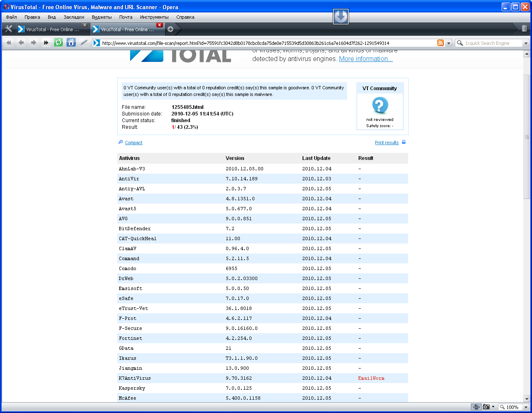Follow the More information link
Viewport: 532px width, 413px height.
pos(366,59)
